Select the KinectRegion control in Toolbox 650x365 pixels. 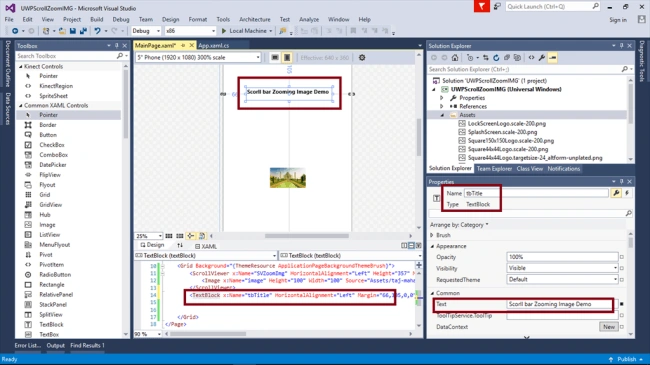[x=56, y=86]
